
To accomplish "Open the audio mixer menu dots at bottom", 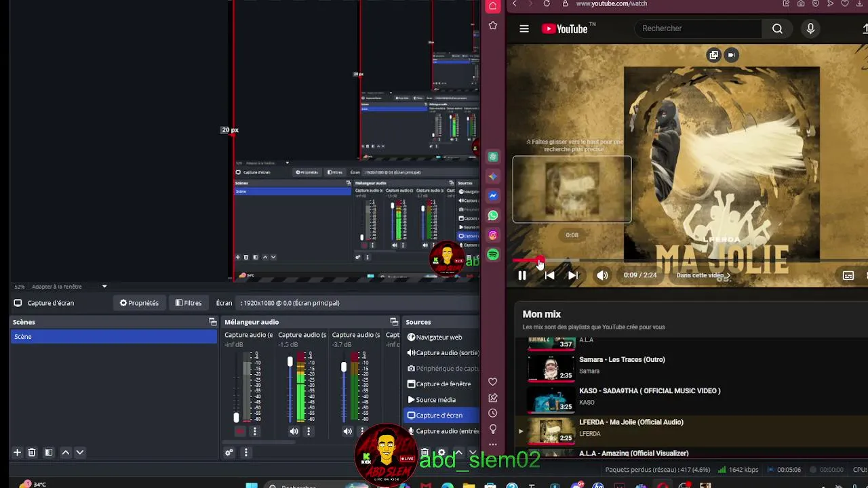I will coord(246,452).
